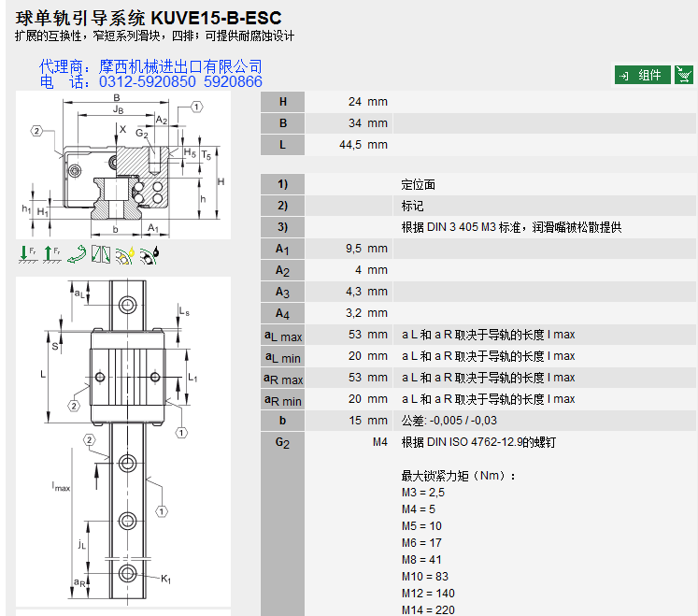Click the DIN ISO 4762-12.9 screw note
The width and height of the screenshot is (698, 616).
coord(478,442)
